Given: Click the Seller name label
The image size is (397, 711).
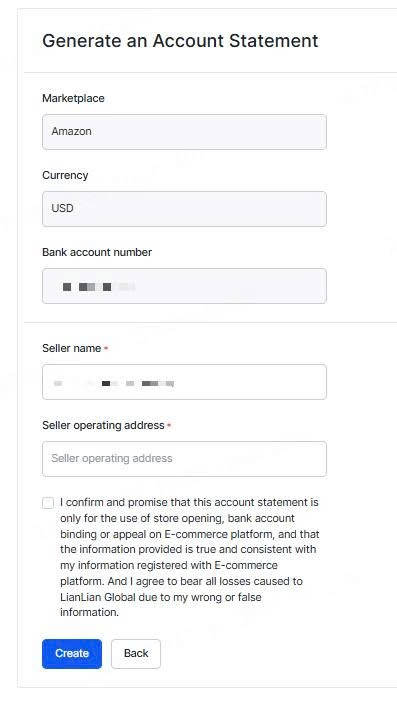Looking at the screenshot, I should pyautogui.click(x=72, y=348).
